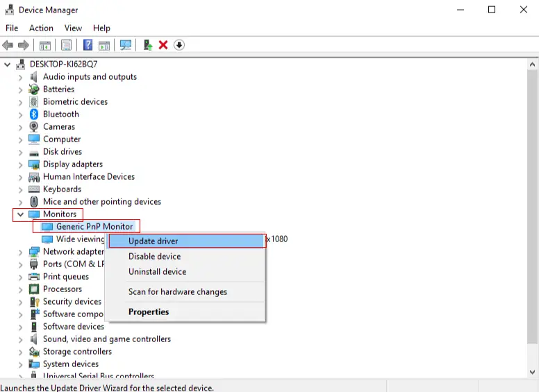Open the View menu

[73, 28]
